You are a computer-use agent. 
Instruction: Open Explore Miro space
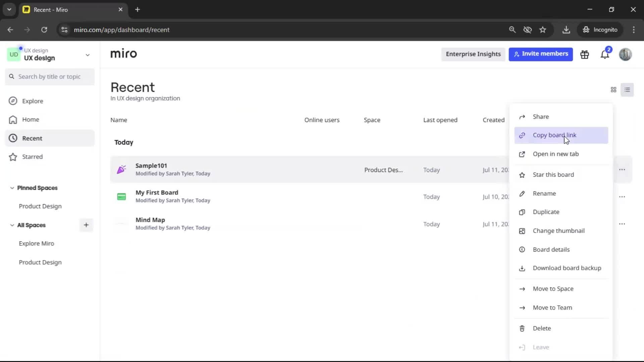click(x=36, y=244)
